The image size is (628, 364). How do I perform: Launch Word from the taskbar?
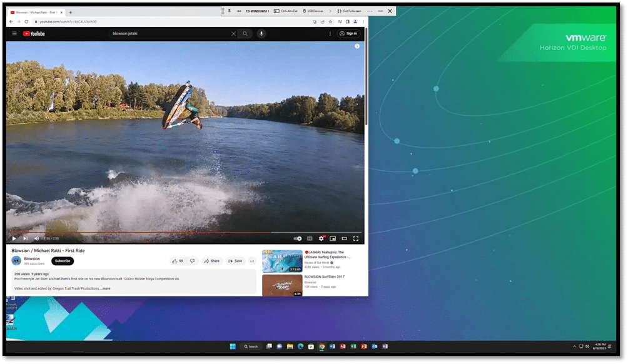332,346
